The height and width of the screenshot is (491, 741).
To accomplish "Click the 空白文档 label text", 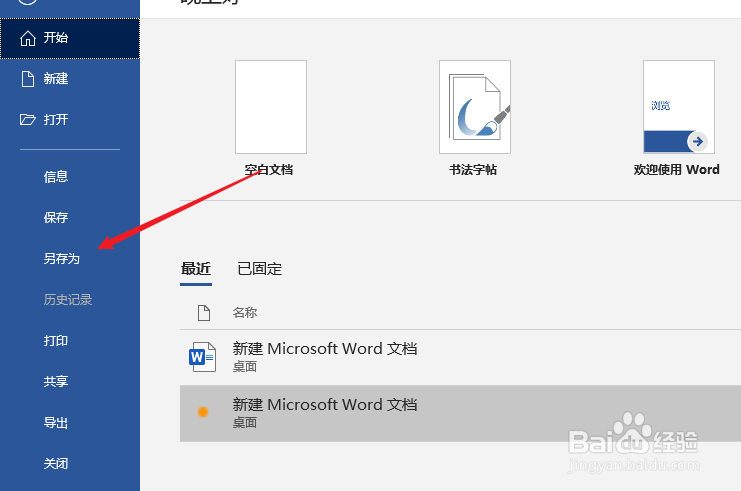I will pyautogui.click(x=269, y=170).
